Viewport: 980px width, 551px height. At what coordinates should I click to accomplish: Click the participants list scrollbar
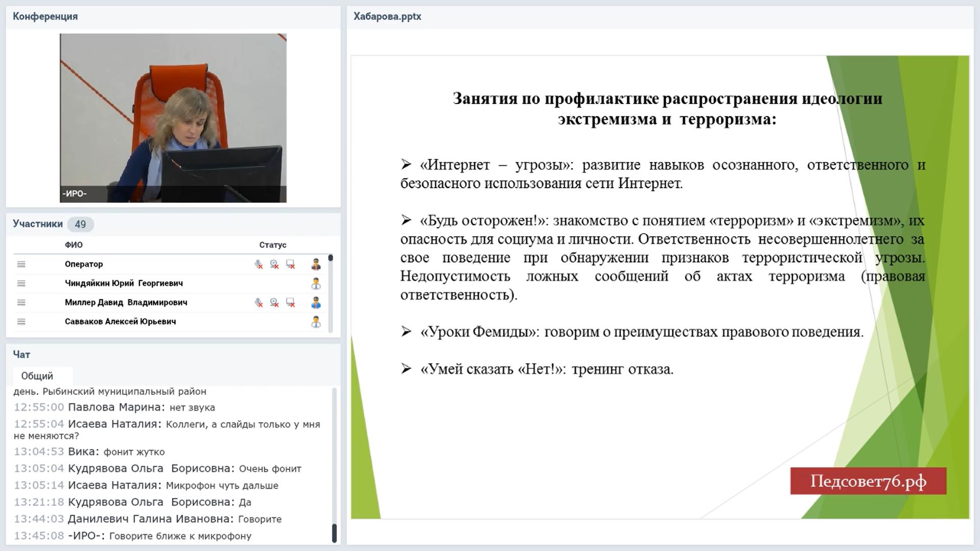(331, 293)
